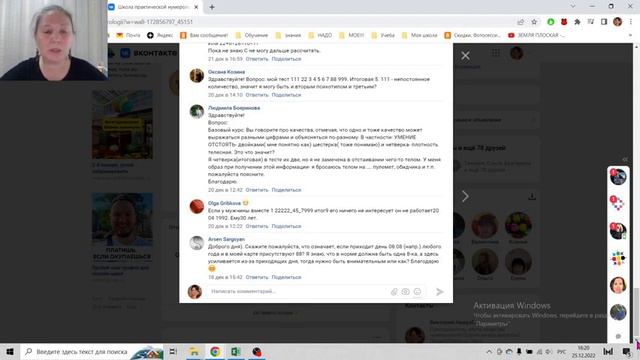Image resolution: width=640 pixels, height=360 pixels.
Task: Reply to Olga Gribkova's comment
Action: pos(257,226)
